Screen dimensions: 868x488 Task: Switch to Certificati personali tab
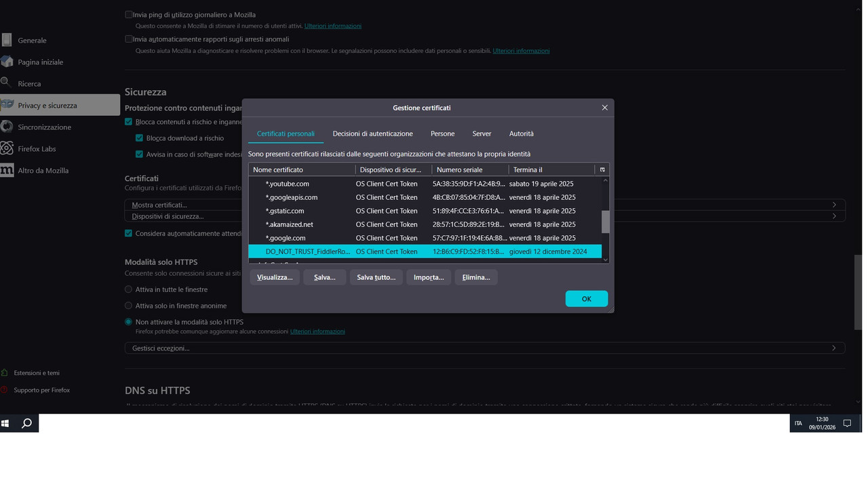(285, 134)
